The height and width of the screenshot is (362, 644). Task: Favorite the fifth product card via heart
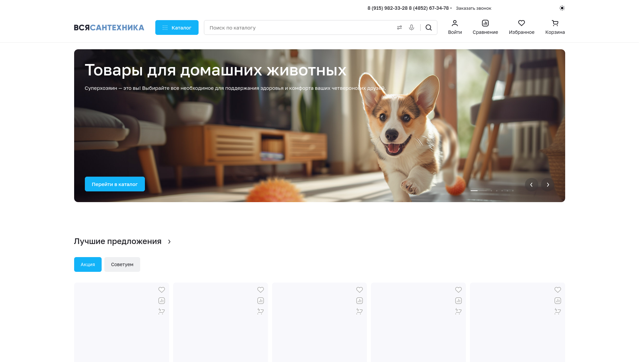pyautogui.click(x=558, y=290)
